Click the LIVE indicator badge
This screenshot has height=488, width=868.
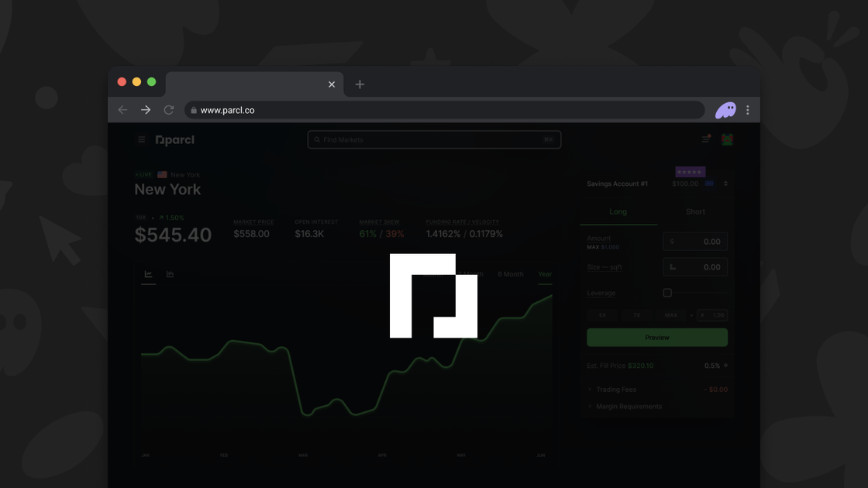click(143, 174)
